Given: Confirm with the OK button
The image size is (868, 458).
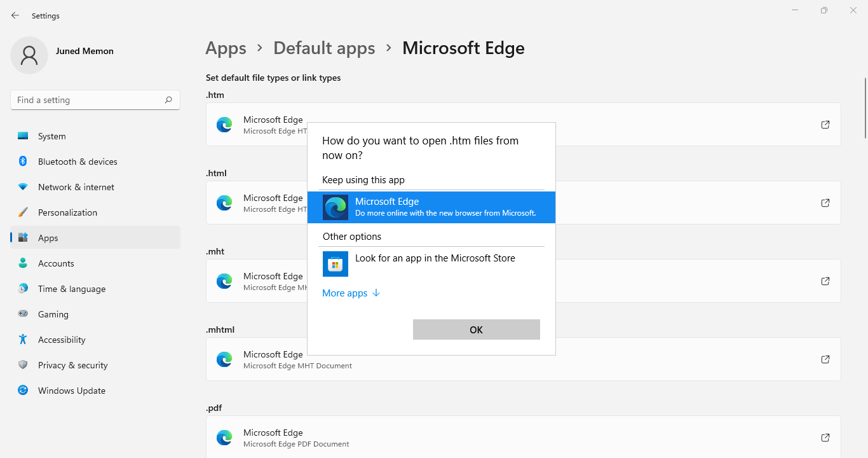Looking at the screenshot, I should [477, 330].
